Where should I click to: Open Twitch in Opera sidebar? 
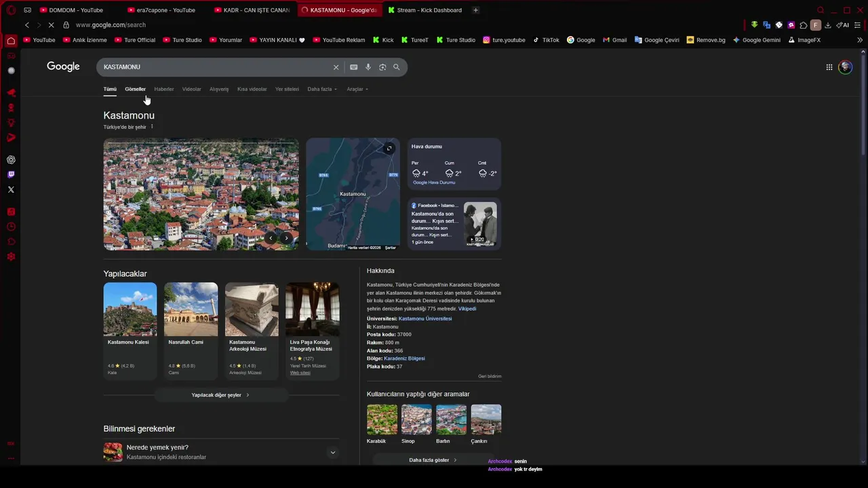click(11, 175)
